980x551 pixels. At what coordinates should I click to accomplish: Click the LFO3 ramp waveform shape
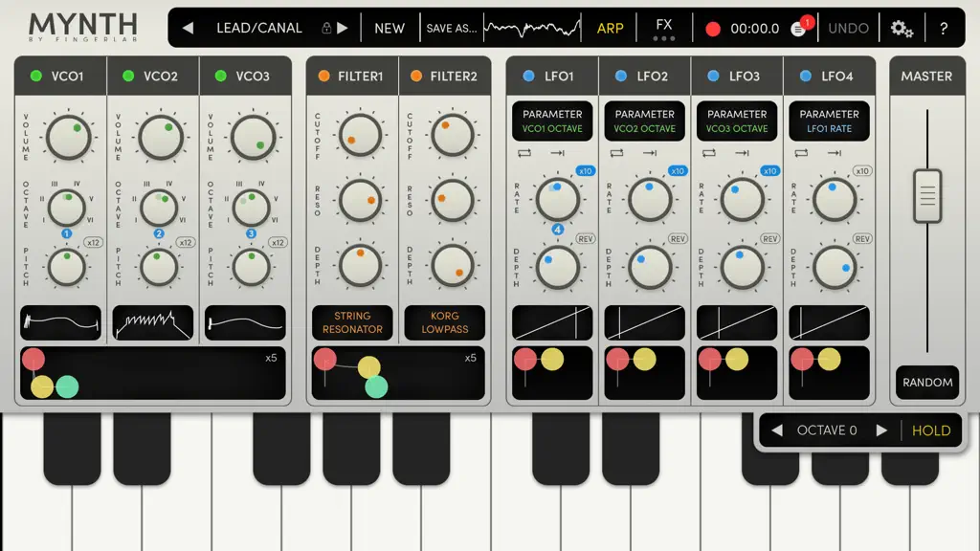(737, 323)
